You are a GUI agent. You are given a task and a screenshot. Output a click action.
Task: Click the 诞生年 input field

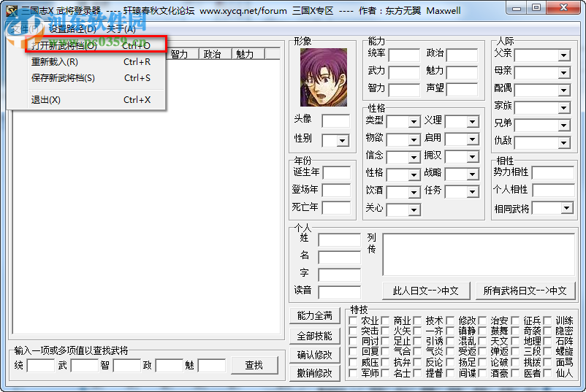(x=336, y=173)
